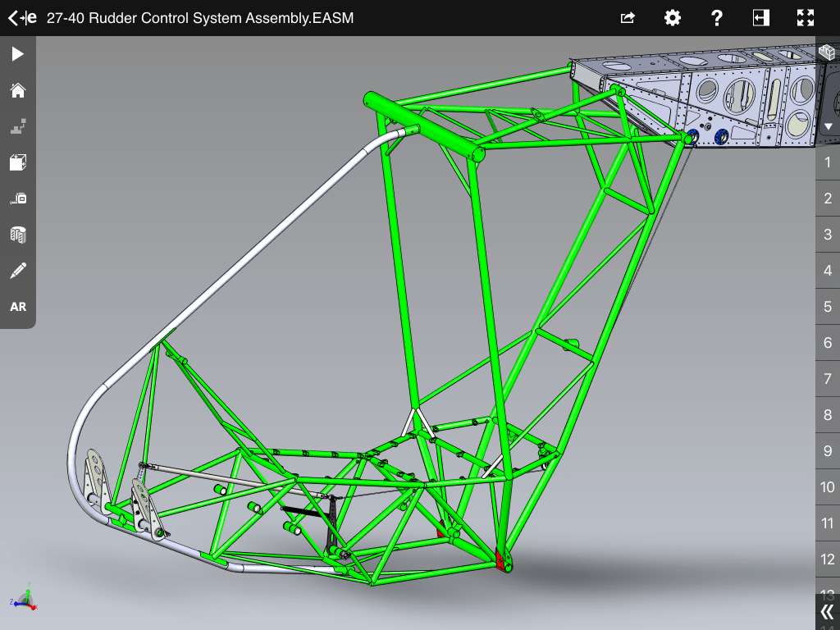Play the model animation

click(x=18, y=54)
